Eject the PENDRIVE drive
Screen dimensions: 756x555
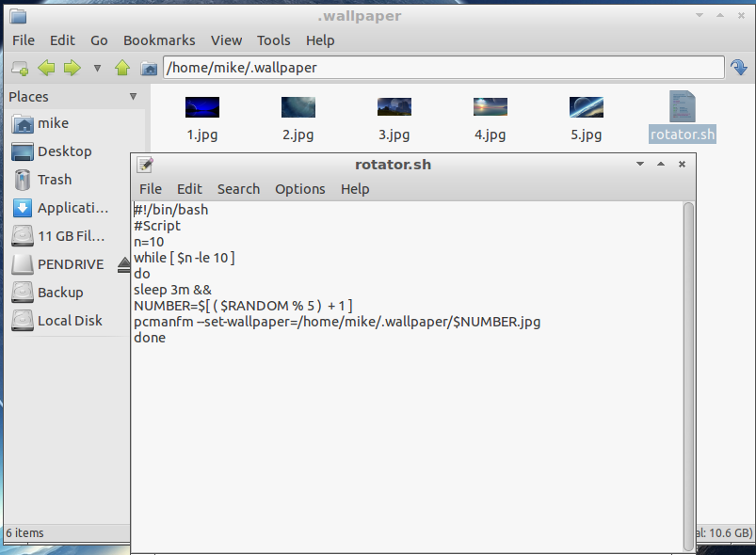[124, 264]
